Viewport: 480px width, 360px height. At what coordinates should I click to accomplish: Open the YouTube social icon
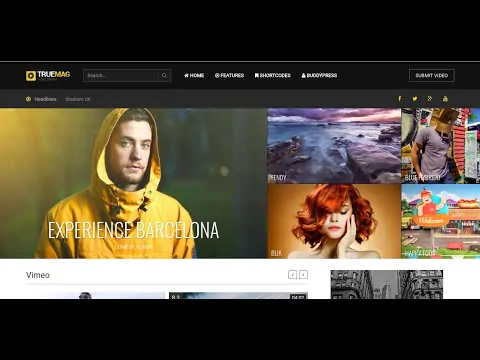pos(445,99)
